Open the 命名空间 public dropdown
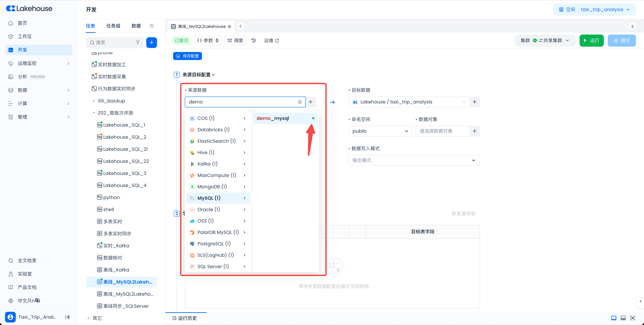The height and width of the screenshot is (325, 644). tap(380, 131)
